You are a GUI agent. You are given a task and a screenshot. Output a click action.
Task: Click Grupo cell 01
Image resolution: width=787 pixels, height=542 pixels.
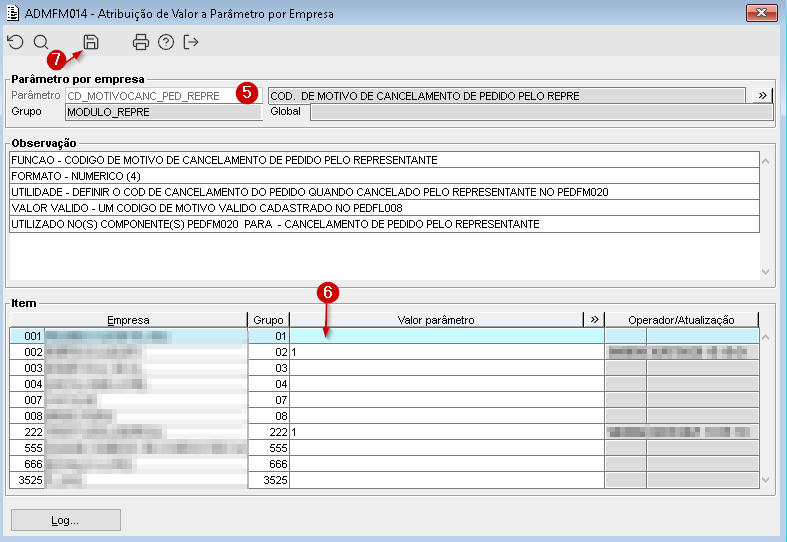(269, 336)
